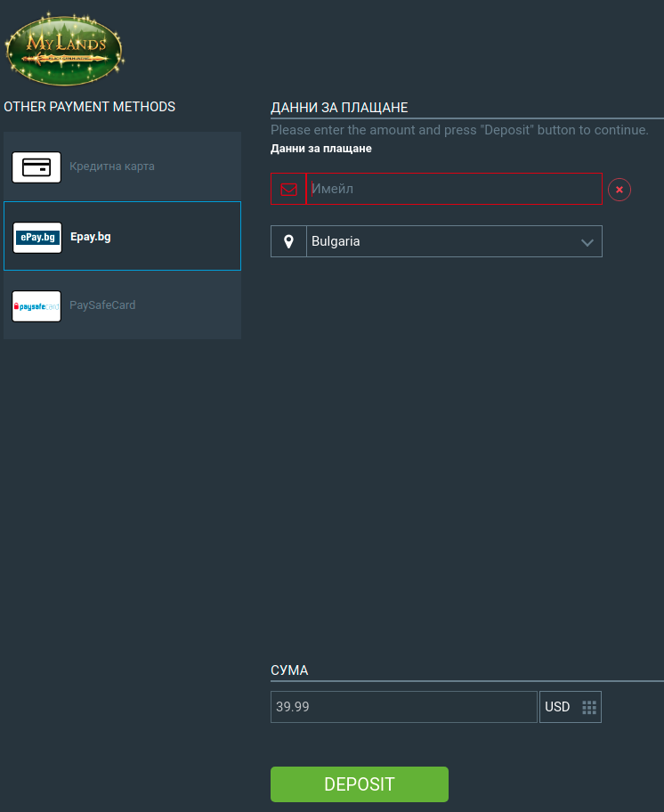Click the ДАННИ ЗА ПЛАЩАНЕ heading
The height and width of the screenshot is (812, 664).
point(339,108)
